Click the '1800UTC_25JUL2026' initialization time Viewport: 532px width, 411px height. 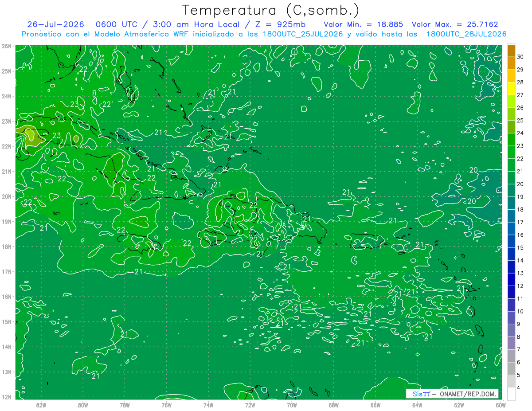click(x=303, y=34)
